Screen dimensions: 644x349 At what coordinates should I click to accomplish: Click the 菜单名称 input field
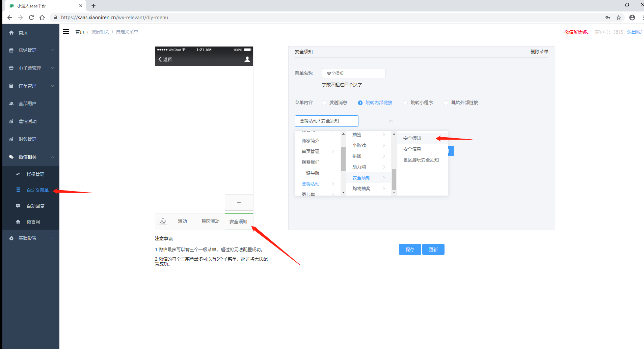[353, 73]
